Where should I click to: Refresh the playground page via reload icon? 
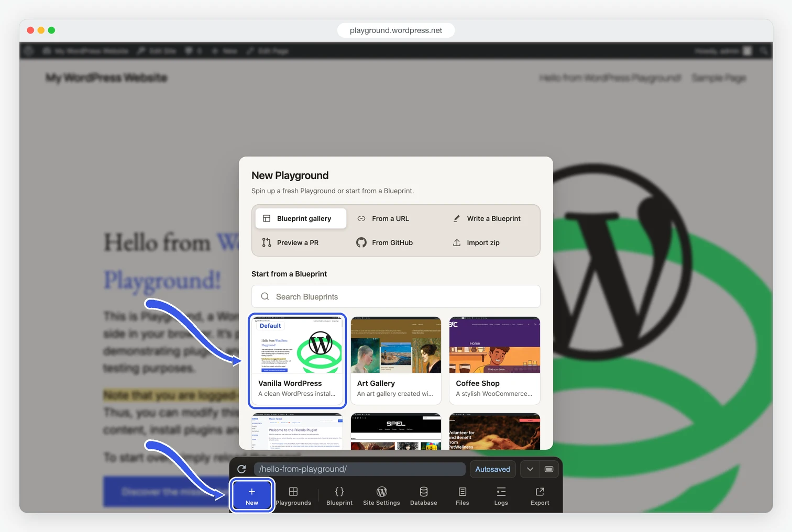(241, 469)
